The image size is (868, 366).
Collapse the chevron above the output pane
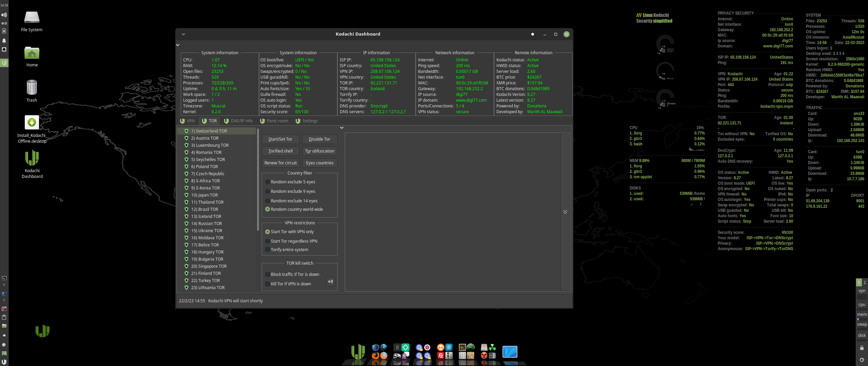point(342,128)
